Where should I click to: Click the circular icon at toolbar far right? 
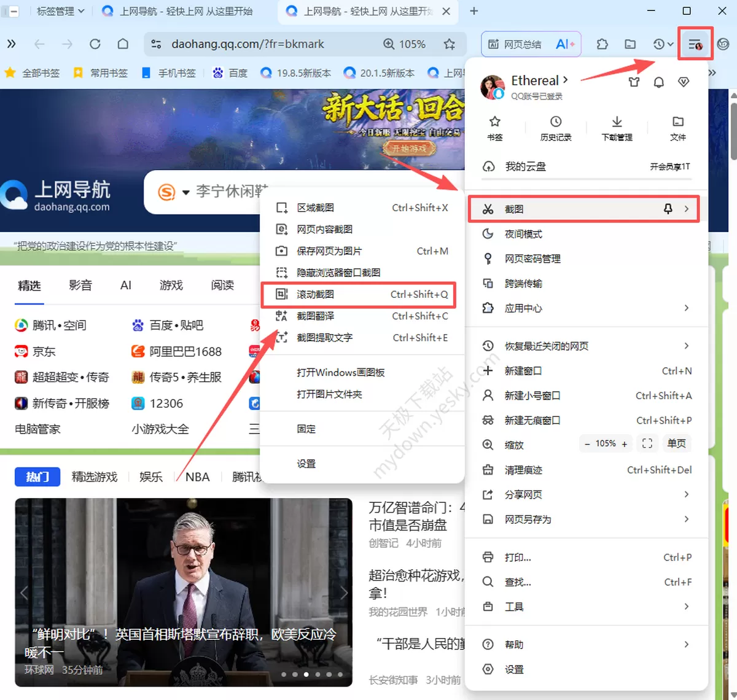[x=723, y=44]
